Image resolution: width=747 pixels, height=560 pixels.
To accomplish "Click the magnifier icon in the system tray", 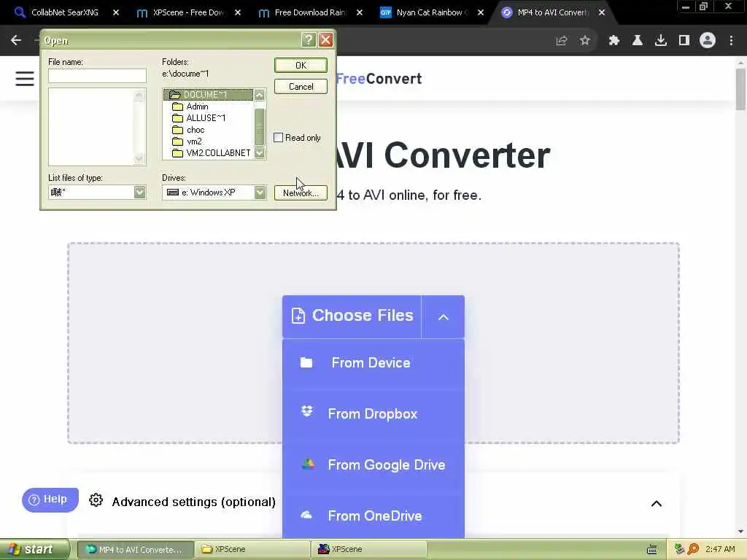I will (x=693, y=549).
